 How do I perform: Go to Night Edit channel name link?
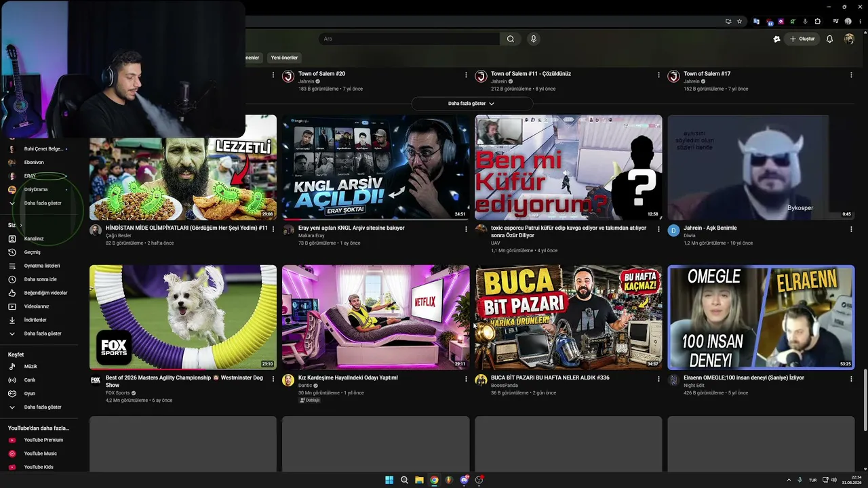coord(694,385)
